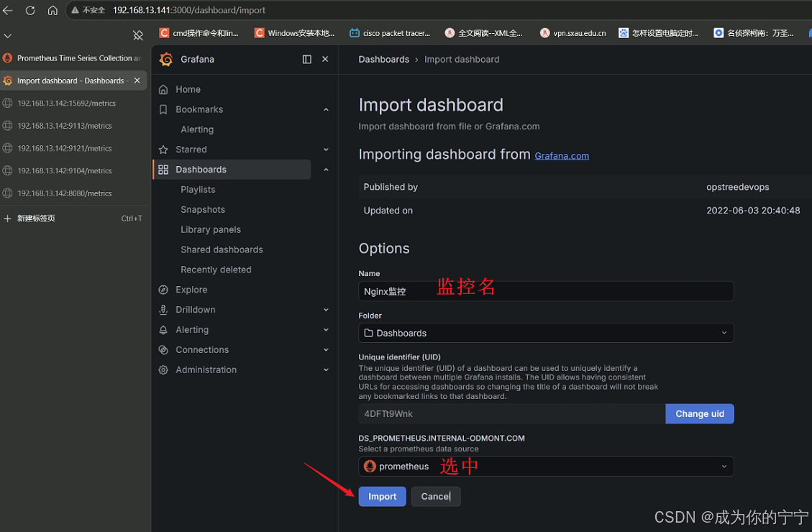Follow the Grafana.com link
The width and height of the screenshot is (812, 532).
click(562, 156)
